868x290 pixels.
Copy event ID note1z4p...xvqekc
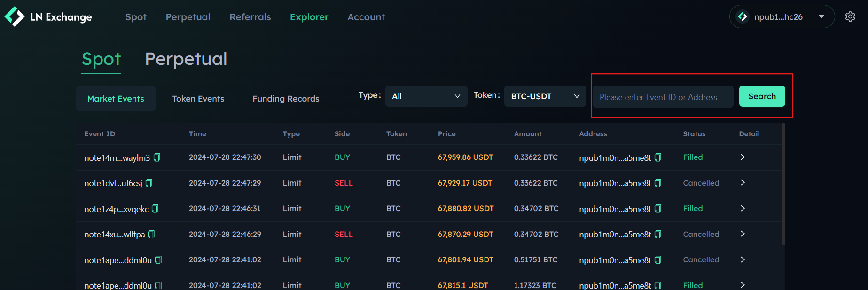point(155,209)
